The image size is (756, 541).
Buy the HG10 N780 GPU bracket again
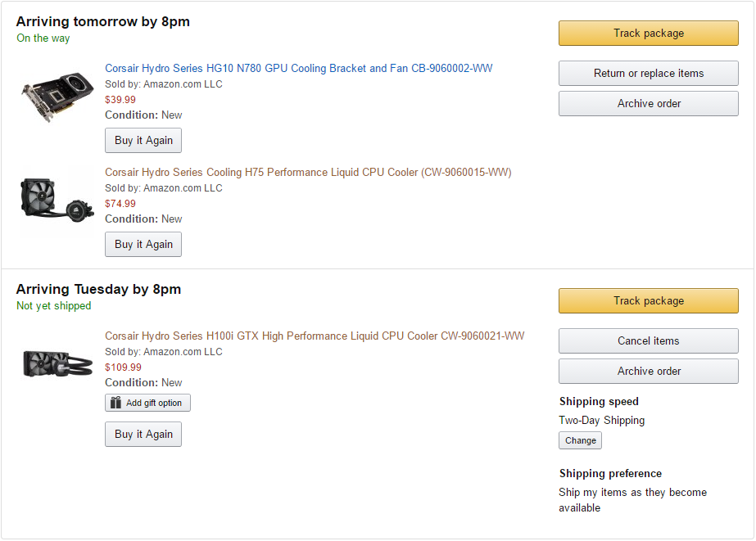(x=143, y=140)
